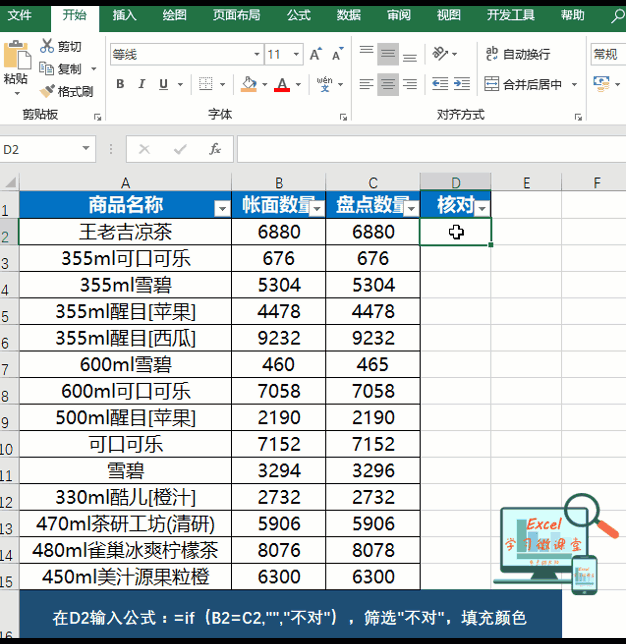Click the accounting number format icon

(601, 83)
